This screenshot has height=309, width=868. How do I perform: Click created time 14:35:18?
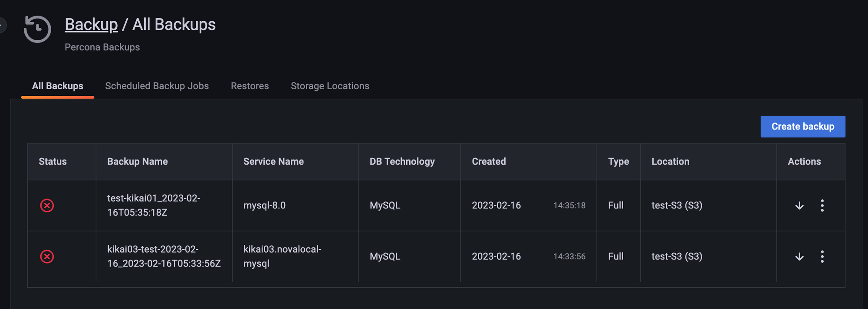[569, 205]
